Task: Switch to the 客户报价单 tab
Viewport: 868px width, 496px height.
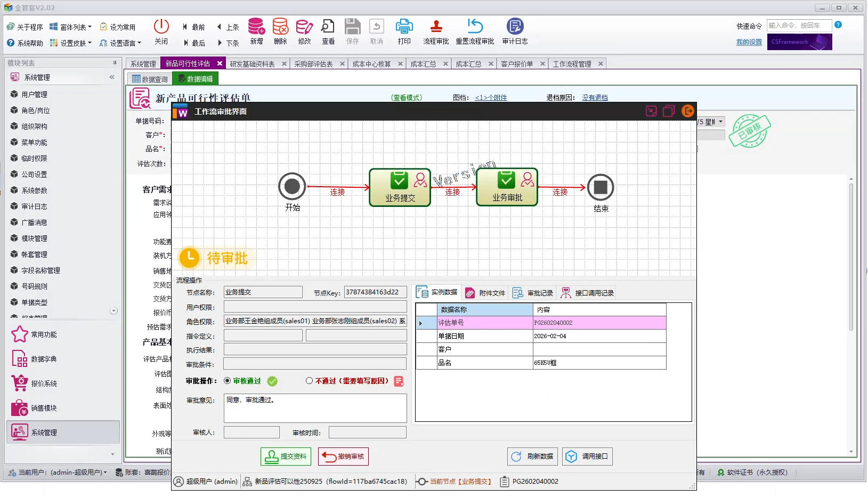Action: coord(517,64)
